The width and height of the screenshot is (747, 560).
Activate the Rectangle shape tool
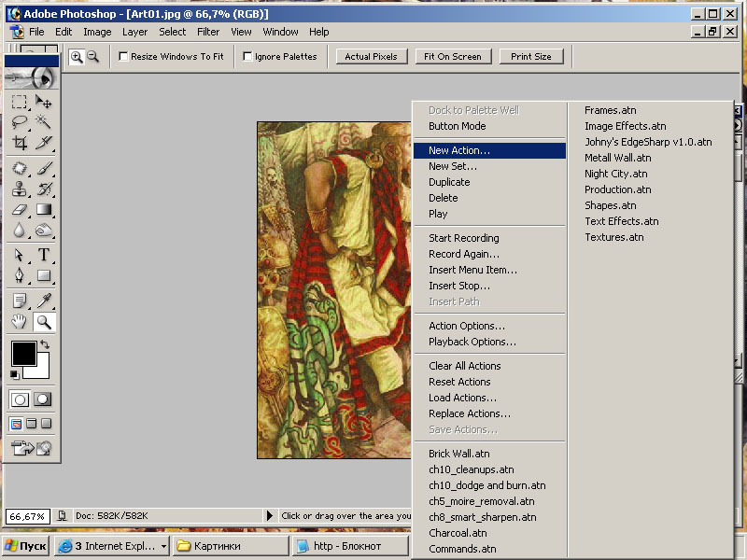[x=44, y=275]
